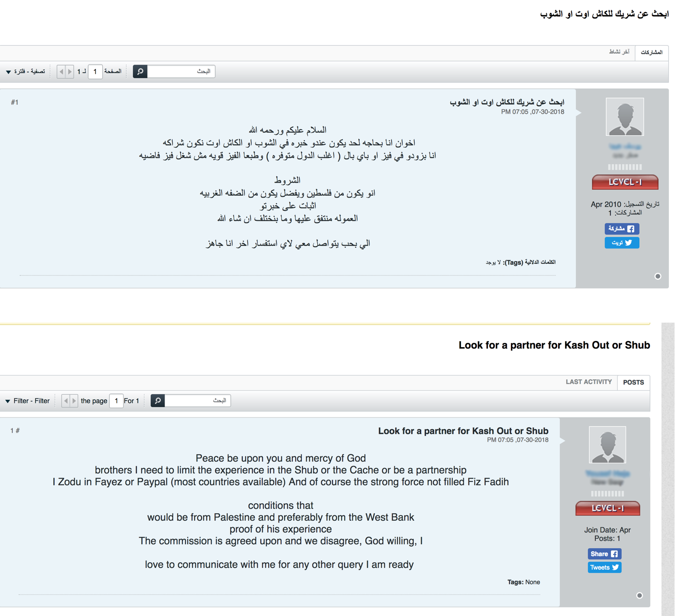Click the magnifier icon in the English toolbar
The width and height of the screenshot is (675, 616).
158,401
